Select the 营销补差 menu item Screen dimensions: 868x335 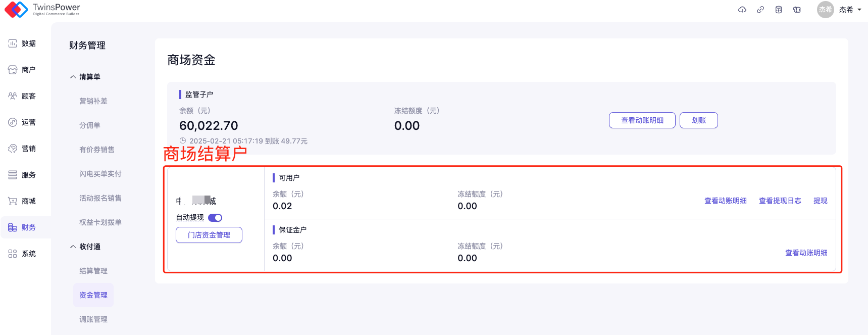tap(93, 101)
